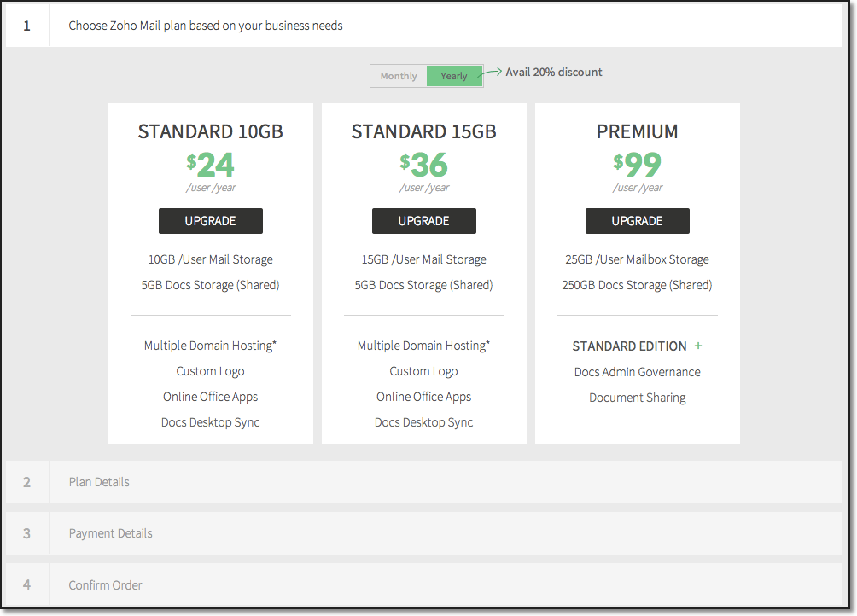
Task: Expand the Plan Details section
Action: click(98, 481)
